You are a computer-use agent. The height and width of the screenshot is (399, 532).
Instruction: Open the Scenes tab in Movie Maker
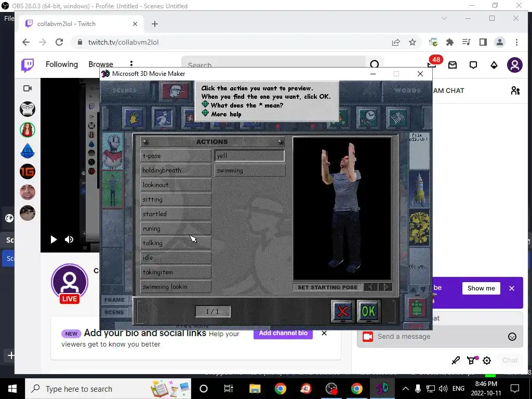click(x=124, y=90)
